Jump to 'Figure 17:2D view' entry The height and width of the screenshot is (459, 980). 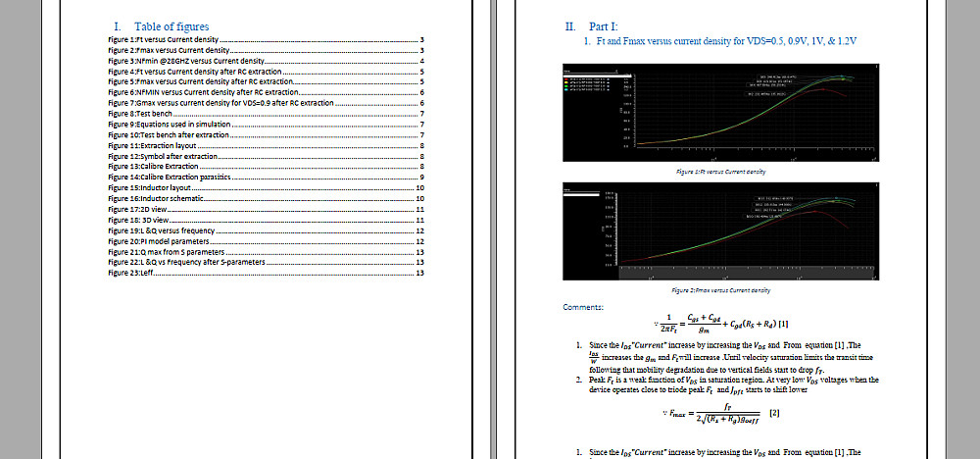tap(267, 209)
